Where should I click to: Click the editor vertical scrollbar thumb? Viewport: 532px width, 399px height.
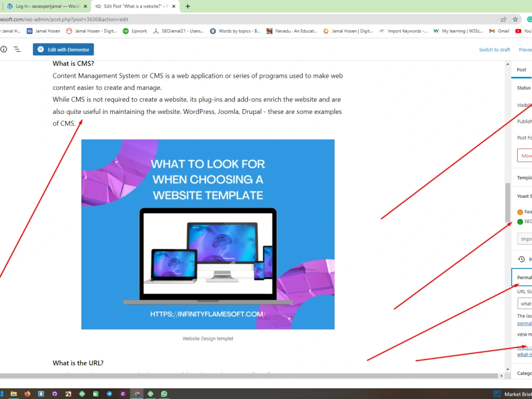click(x=508, y=202)
